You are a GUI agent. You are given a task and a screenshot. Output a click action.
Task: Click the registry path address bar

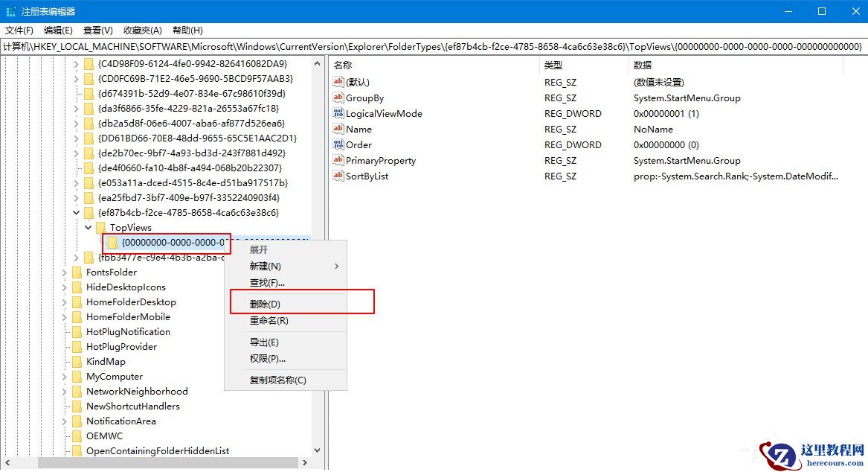click(x=298, y=46)
